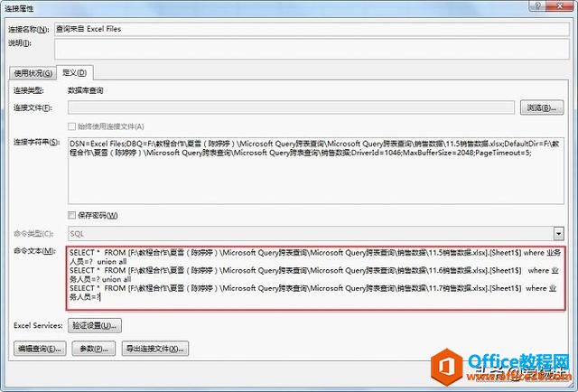578x392 pixels.
Task: Click in the 连接名称 text field
Action: click(x=307, y=29)
